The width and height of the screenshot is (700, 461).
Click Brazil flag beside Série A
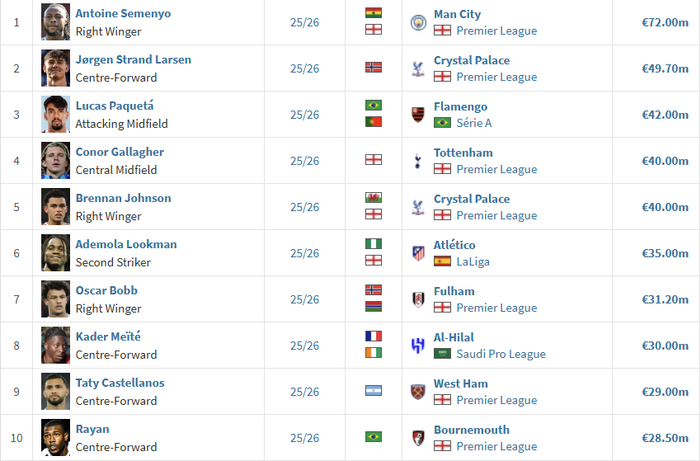tap(442, 123)
